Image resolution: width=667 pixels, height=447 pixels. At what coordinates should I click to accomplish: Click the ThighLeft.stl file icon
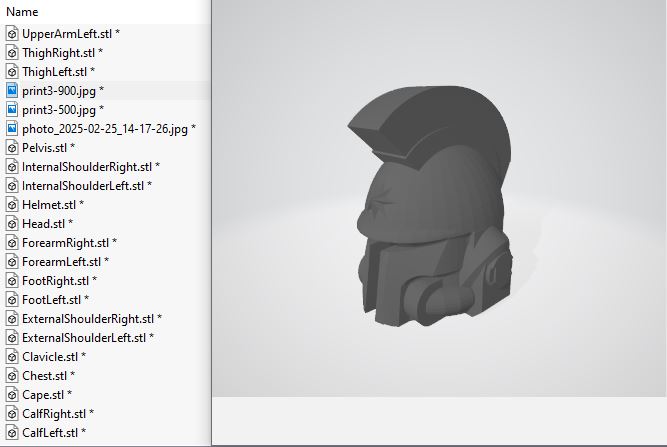click(x=12, y=71)
